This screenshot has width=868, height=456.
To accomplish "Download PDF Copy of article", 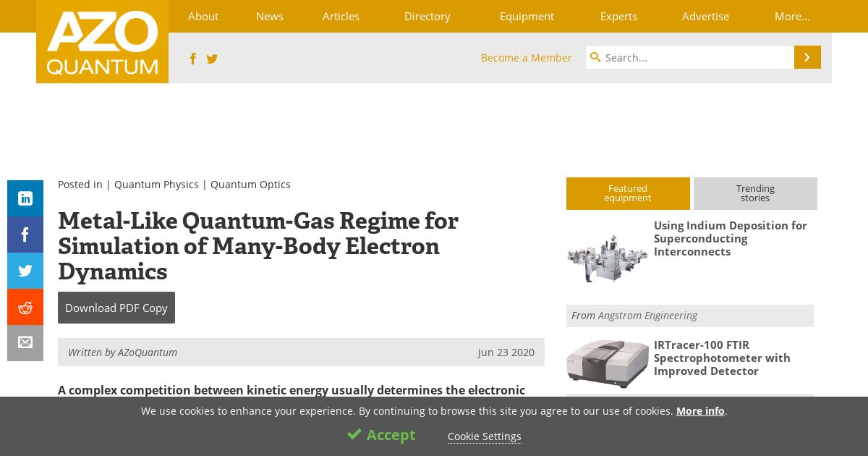I will (116, 308).
